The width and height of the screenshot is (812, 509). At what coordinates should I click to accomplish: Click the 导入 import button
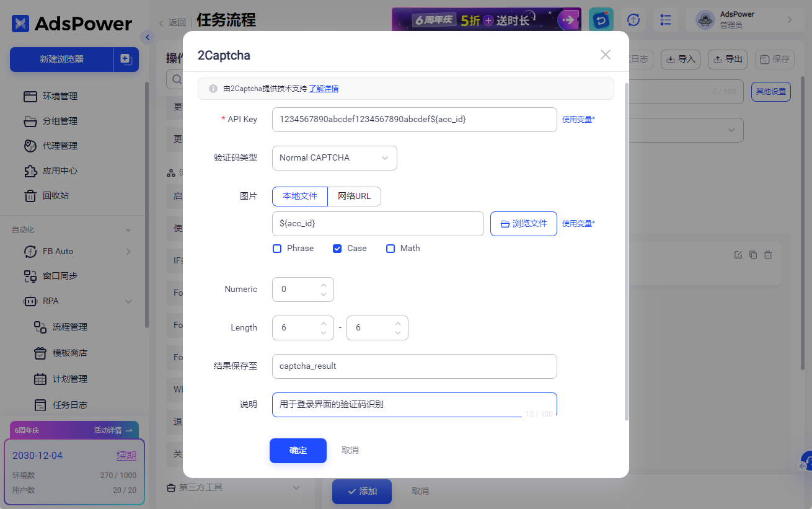[681, 60]
